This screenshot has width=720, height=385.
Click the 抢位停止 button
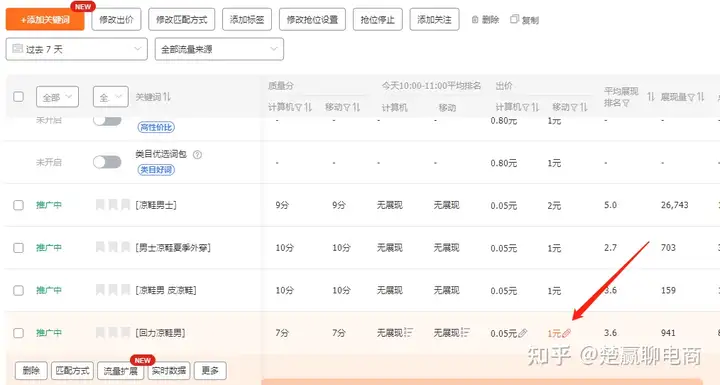point(378,20)
